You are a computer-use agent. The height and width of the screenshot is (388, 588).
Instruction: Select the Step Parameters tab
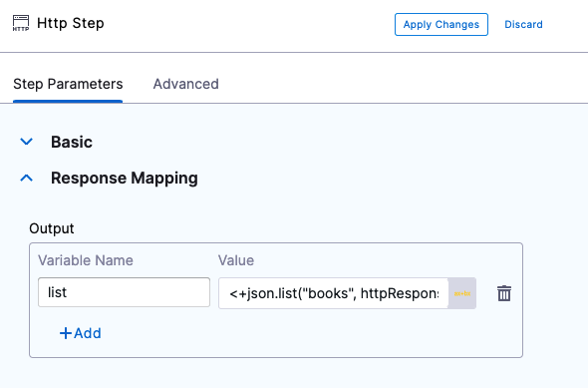pyautogui.click(x=68, y=84)
